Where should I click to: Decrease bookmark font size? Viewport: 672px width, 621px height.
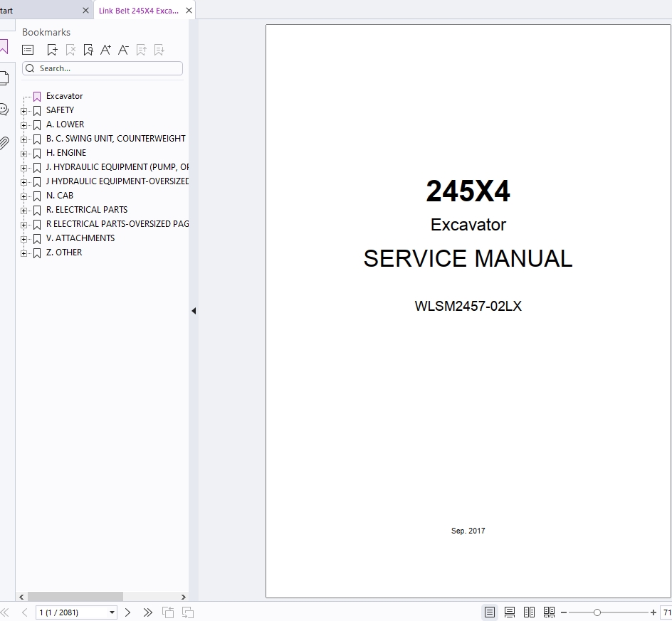click(x=123, y=50)
